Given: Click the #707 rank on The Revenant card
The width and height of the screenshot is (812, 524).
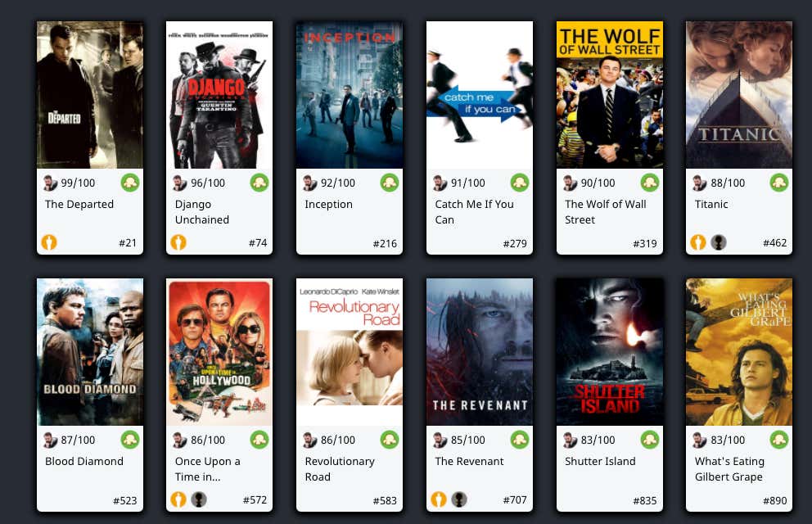Looking at the screenshot, I should click(x=515, y=500).
